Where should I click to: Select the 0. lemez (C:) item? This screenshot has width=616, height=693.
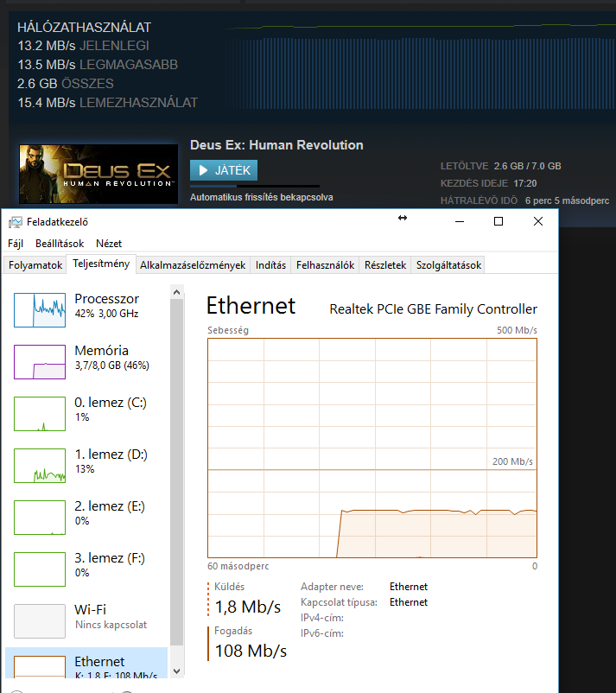(86, 413)
